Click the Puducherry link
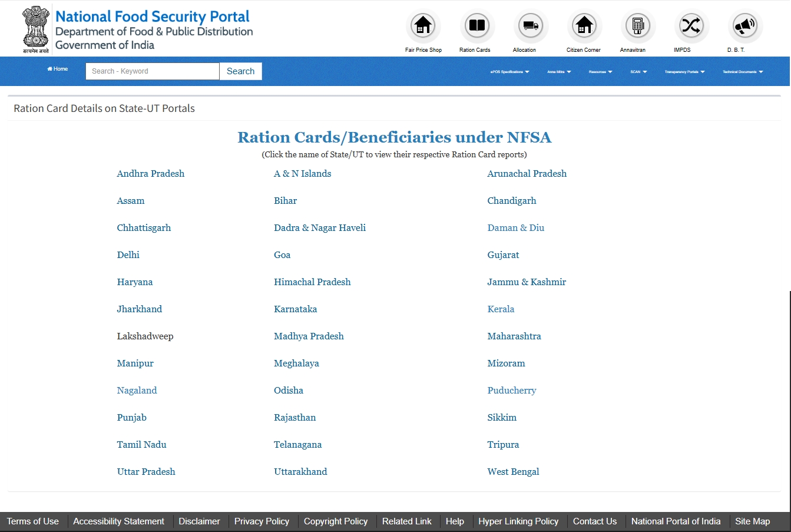Screen dimensions: 791x532 point(512,391)
